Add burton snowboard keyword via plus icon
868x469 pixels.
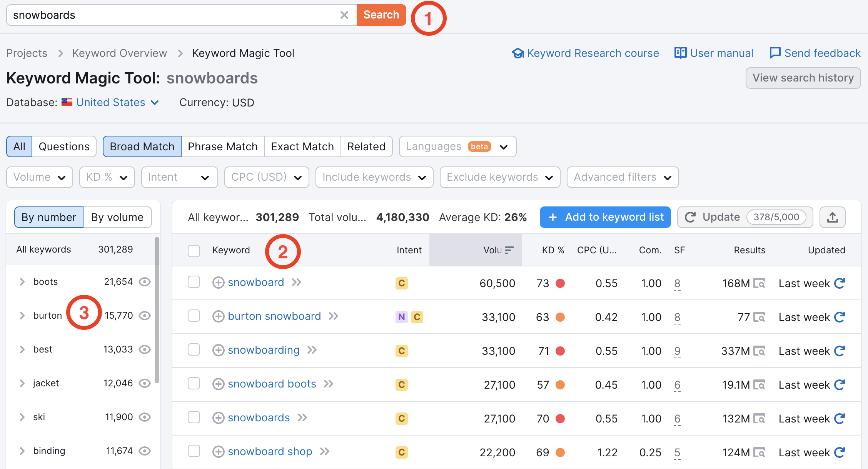pyautogui.click(x=218, y=316)
